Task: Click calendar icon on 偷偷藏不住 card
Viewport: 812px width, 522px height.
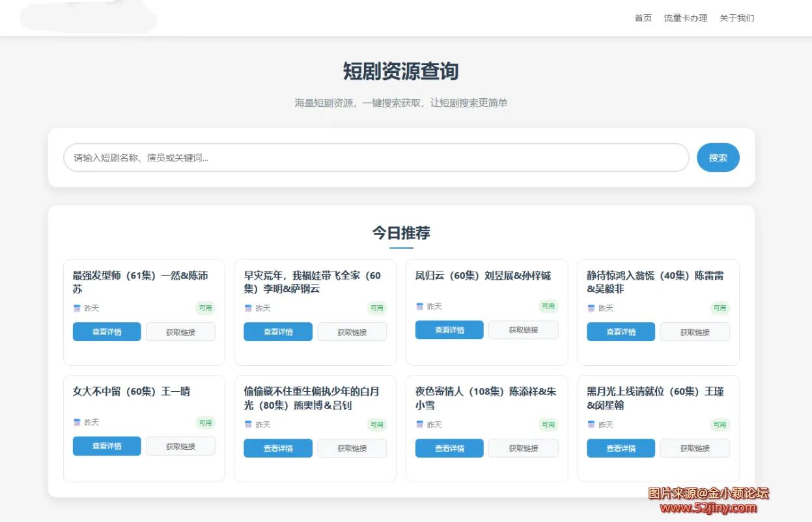Action: click(248, 424)
